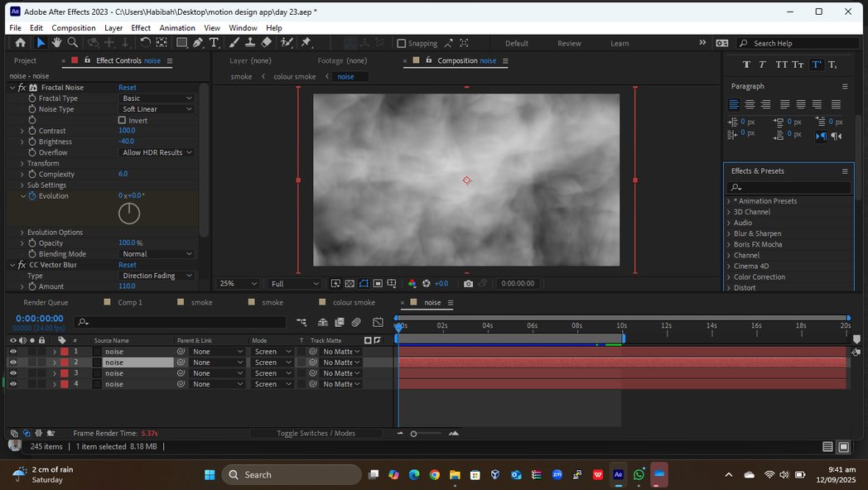This screenshot has width=868, height=490.
Task: Switch to the Review workspace
Action: (x=569, y=43)
